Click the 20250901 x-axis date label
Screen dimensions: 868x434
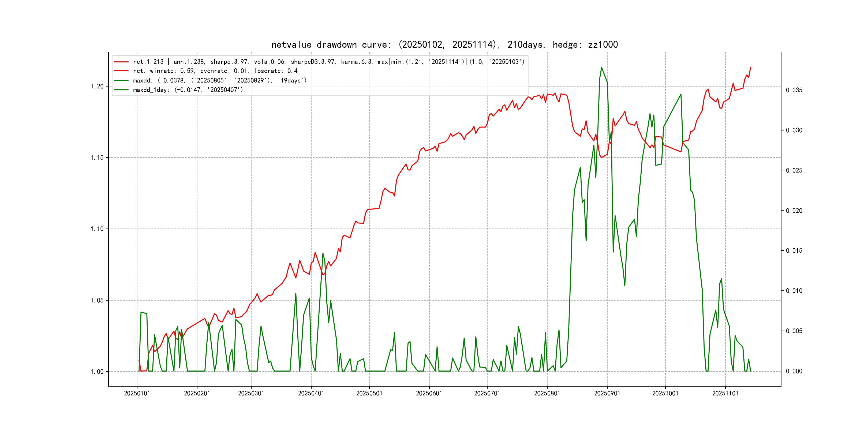tap(607, 393)
